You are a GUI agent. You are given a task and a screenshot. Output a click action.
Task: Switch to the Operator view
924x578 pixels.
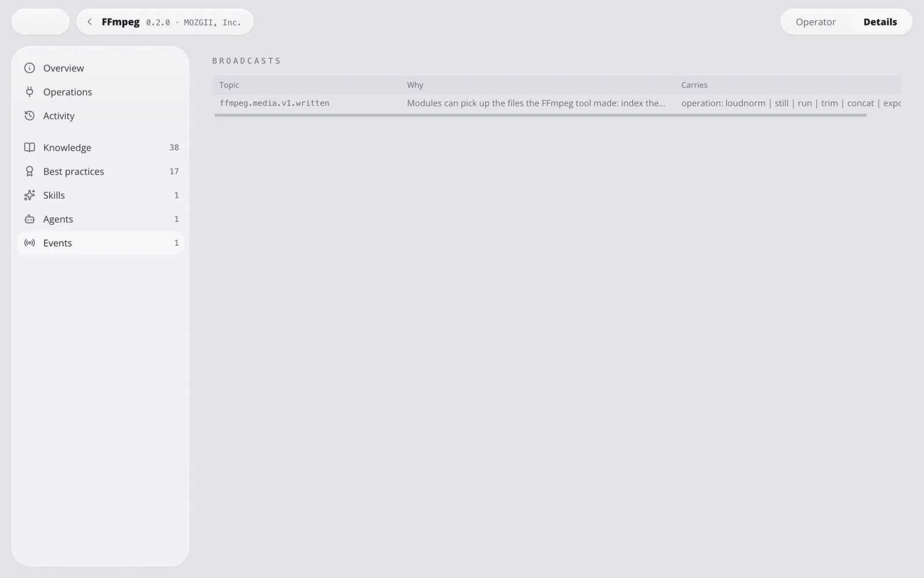click(815, 22)
